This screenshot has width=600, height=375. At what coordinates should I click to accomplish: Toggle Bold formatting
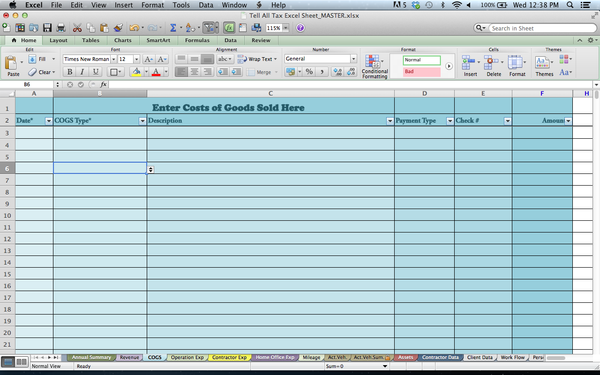[x=70, y=72]
